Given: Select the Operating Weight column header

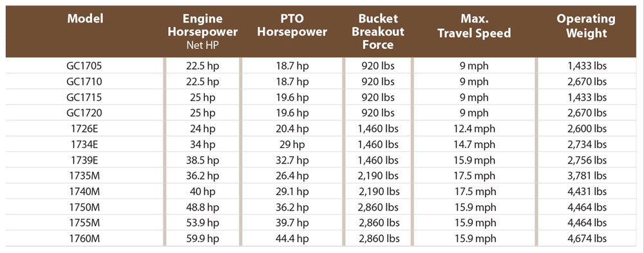Looking at the screenshot, I should pos(586,26).
